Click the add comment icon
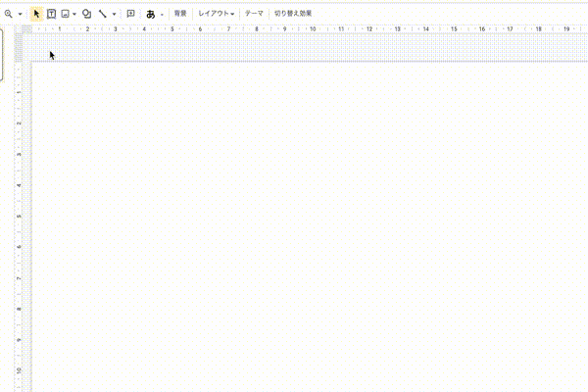Viewport: 588px width, 392px height. pos(130,14)
